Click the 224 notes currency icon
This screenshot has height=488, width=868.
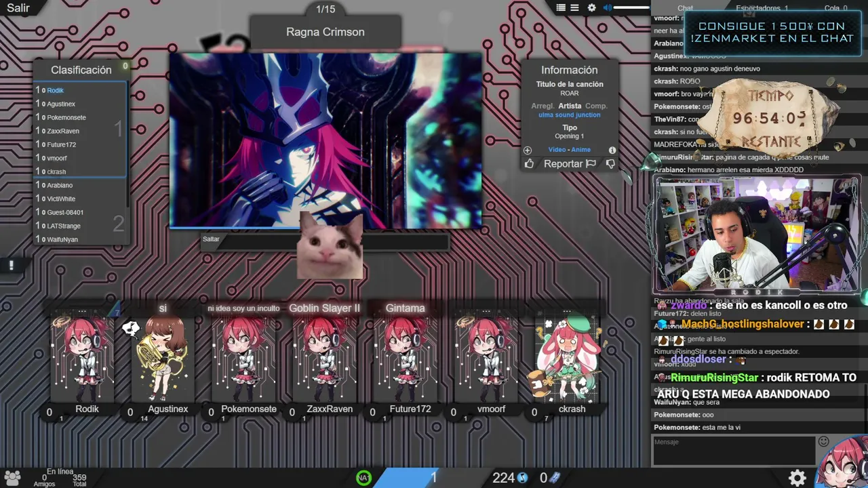(522, 478)
